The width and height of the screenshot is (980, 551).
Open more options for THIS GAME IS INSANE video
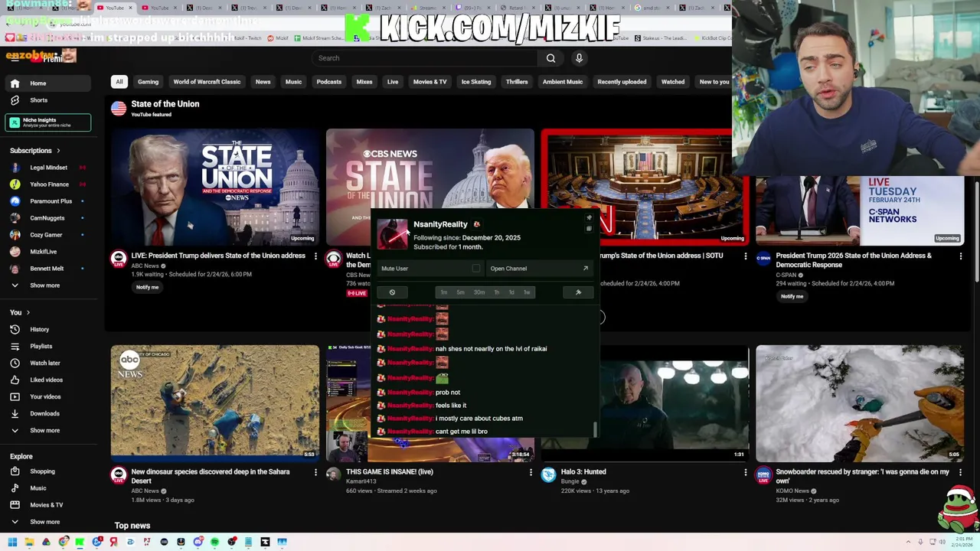tap(531, 472)
